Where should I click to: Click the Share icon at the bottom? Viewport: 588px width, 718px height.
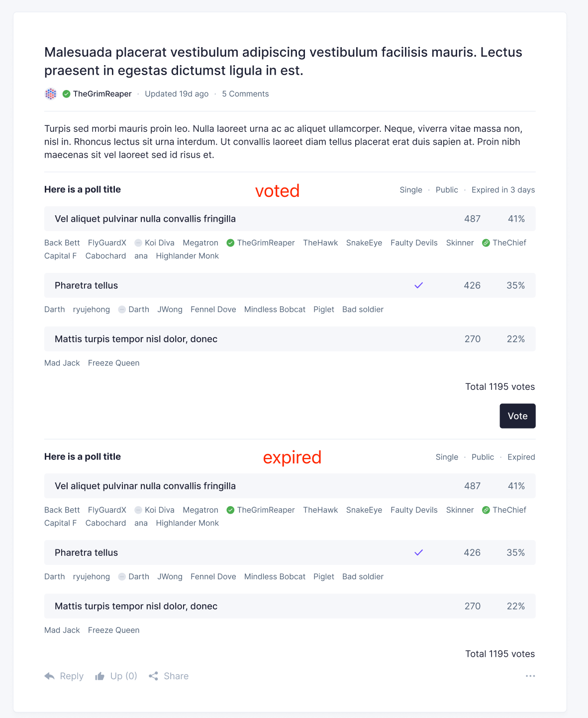(154, 676)
